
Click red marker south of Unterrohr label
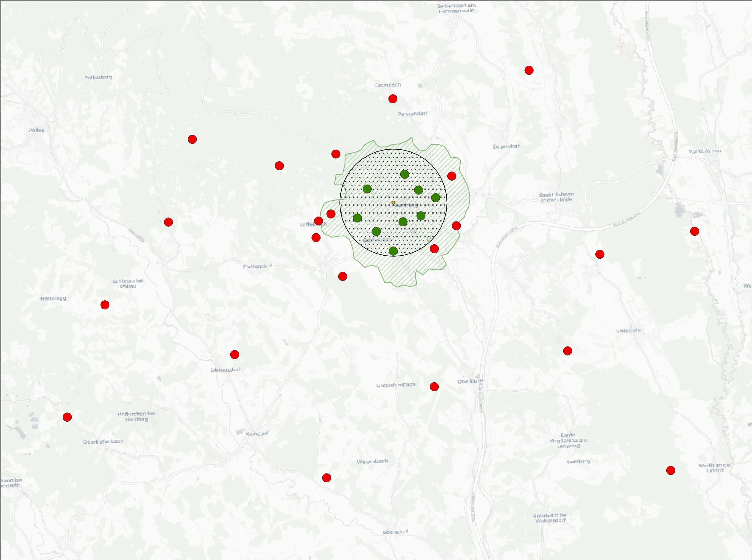click(x=568, y=351)
